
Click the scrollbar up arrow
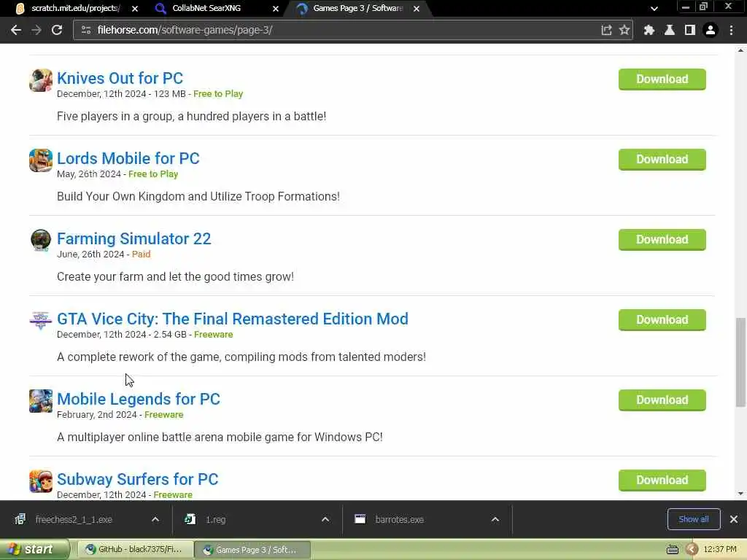coord(741,50)
